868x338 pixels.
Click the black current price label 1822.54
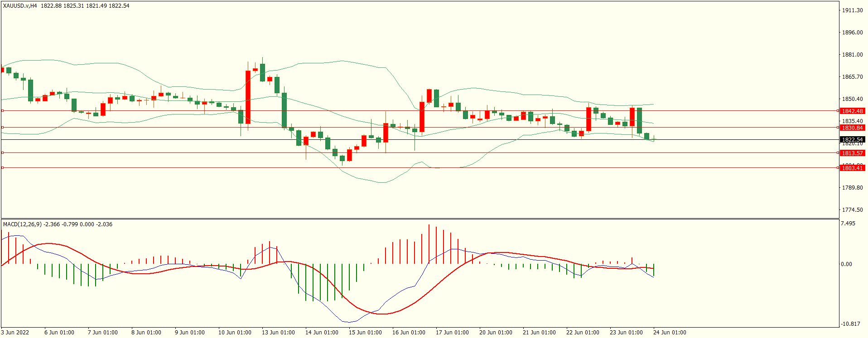coord(852,140)
